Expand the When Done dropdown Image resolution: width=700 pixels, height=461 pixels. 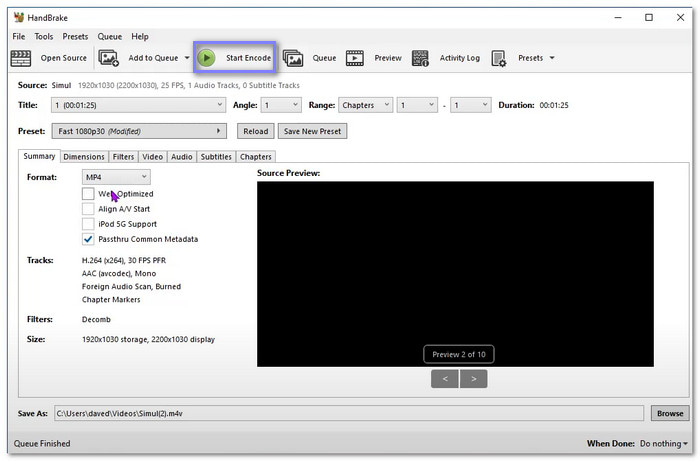click(x=664, y=443)
